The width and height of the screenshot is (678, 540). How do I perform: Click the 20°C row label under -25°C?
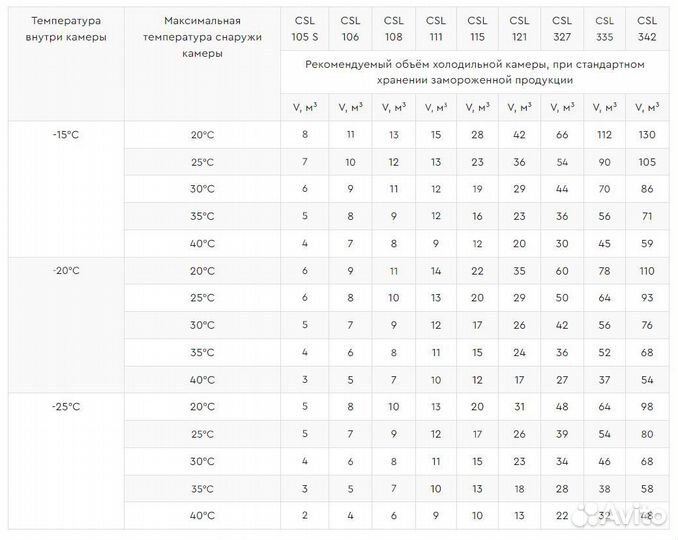click(202, 407)
